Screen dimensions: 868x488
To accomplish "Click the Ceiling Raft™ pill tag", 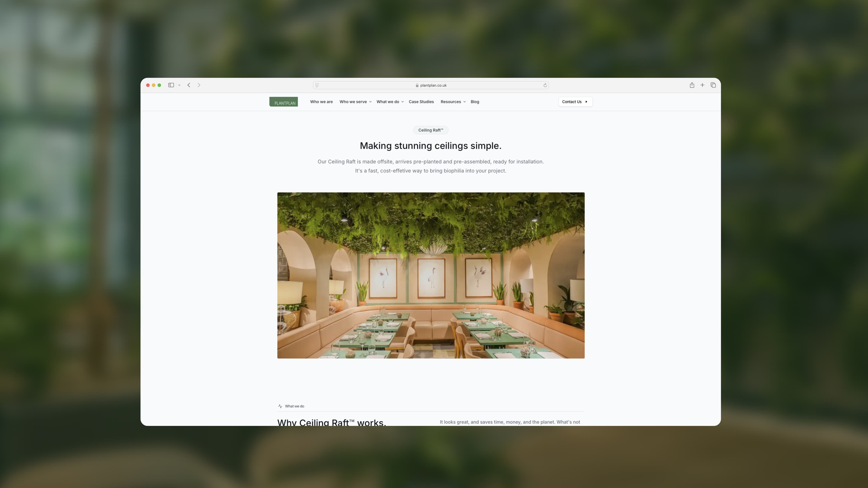I will [430, 130].
